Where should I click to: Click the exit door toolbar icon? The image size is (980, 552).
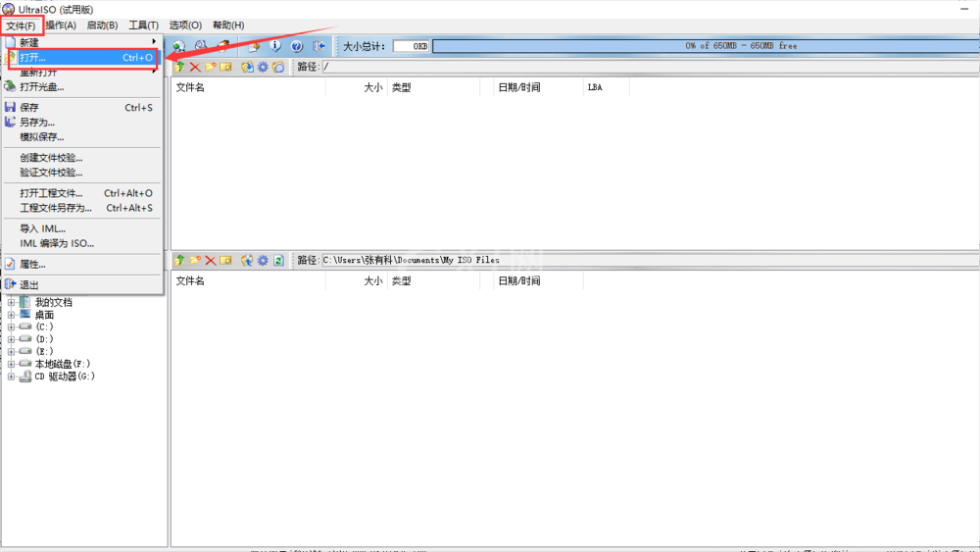(x=318, y=46)
